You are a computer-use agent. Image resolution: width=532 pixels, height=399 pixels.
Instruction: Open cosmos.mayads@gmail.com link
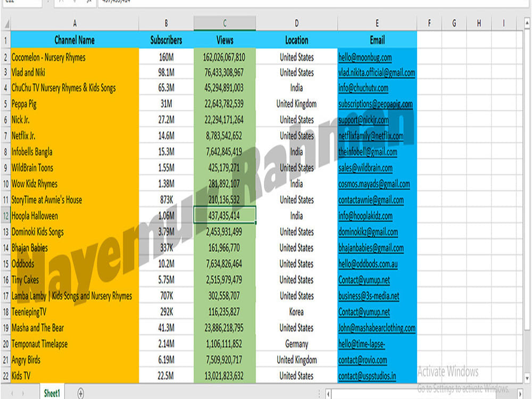point(374,184)
